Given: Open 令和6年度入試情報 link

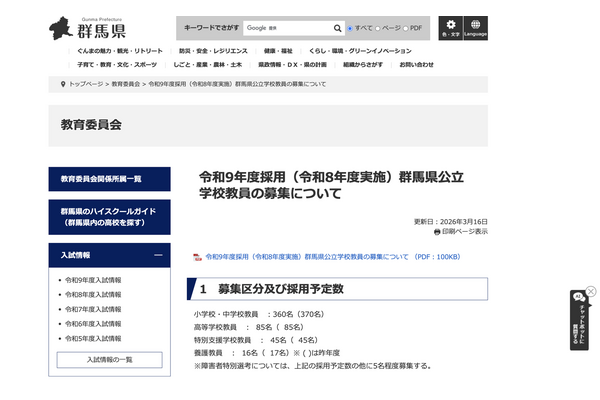Looking at the screenshot, I should (x=93, y=324).
